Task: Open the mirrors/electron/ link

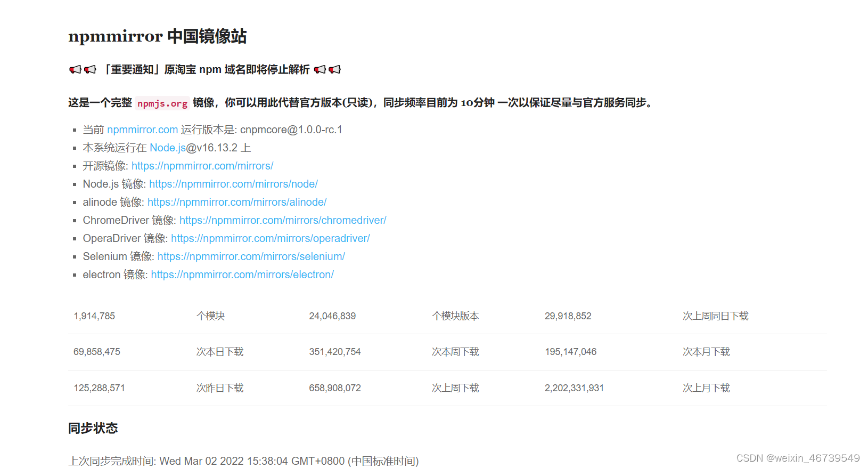Action: pos(242,275)
